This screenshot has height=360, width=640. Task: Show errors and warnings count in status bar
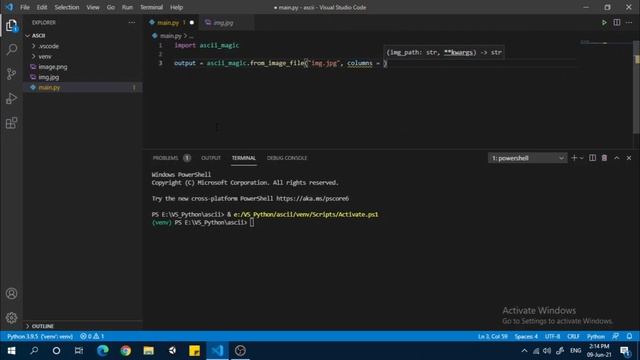pos(92,336)
